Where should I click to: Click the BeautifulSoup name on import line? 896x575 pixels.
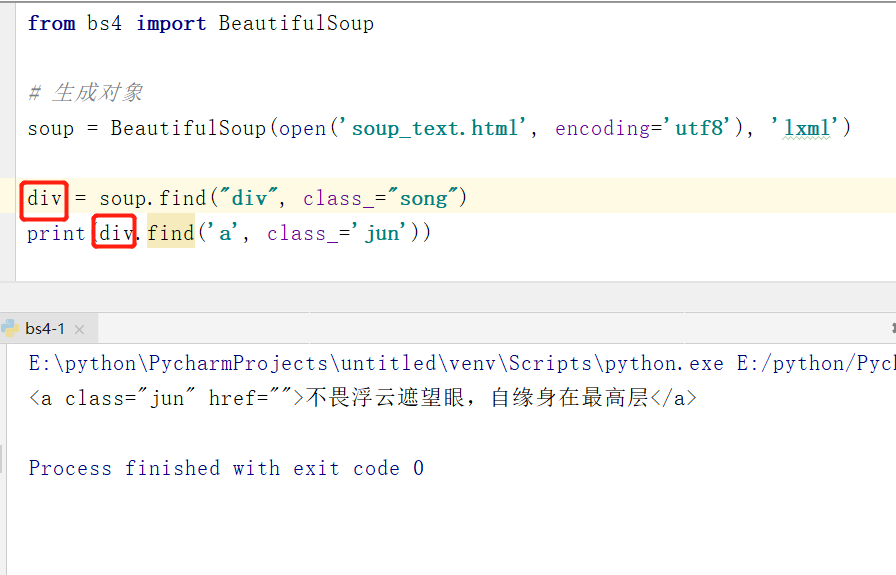click(296, 23)
